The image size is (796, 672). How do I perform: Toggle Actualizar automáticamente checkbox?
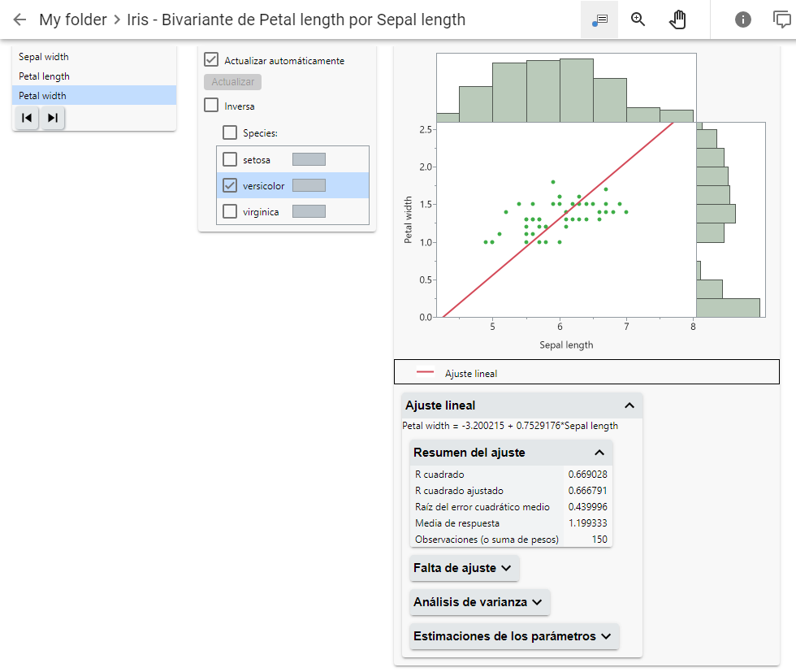pyautogui.click(x=211, y=60)
